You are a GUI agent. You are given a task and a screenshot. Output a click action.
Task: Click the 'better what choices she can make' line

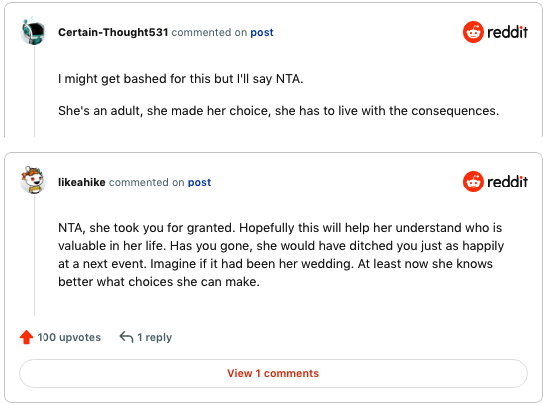[159, 282]
